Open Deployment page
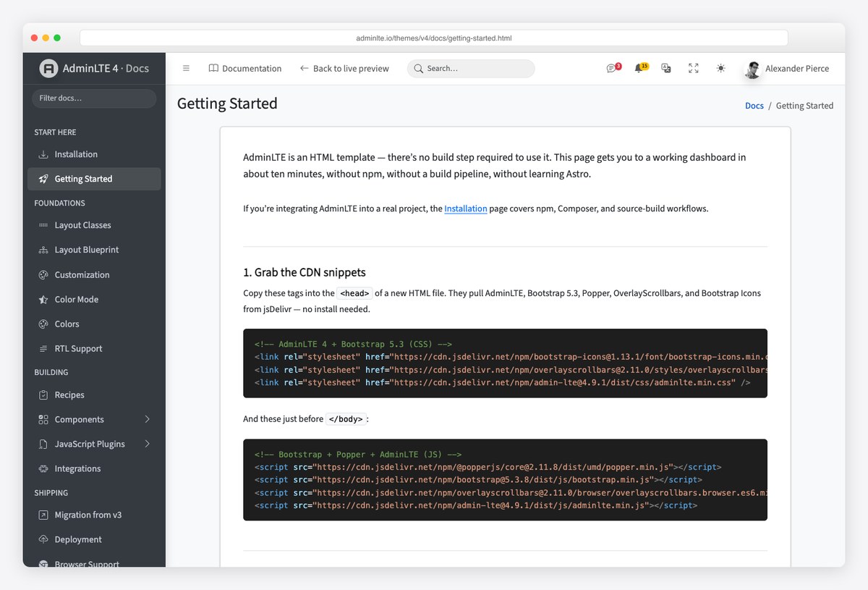This screenshot has height=590, width=868. [x=94, y=539]
